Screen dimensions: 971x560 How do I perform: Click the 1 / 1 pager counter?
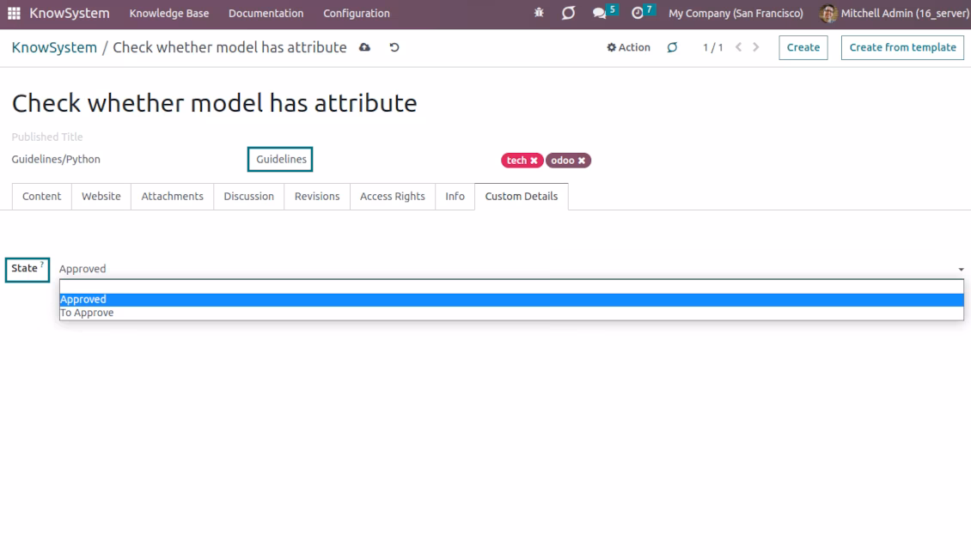point(712,47)
